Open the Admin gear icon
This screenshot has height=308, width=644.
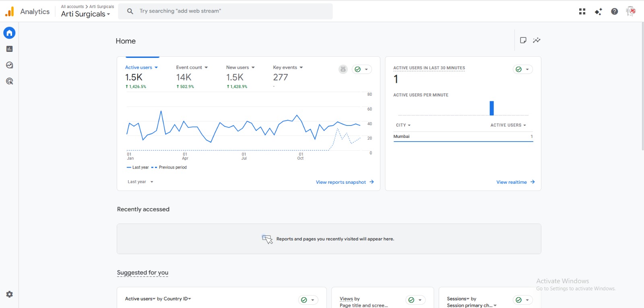click(x=9, y=294)
